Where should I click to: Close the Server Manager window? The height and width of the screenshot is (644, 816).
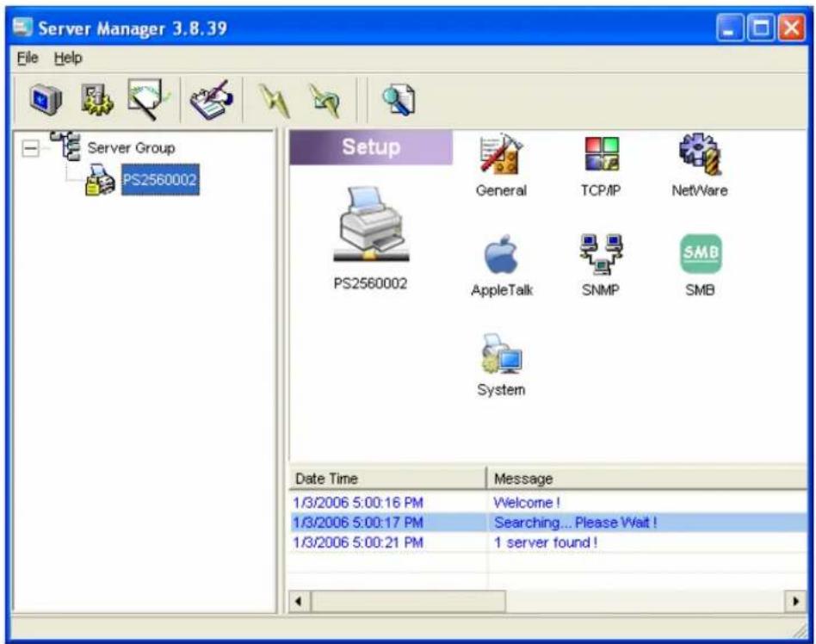click(x=791, y=28)
